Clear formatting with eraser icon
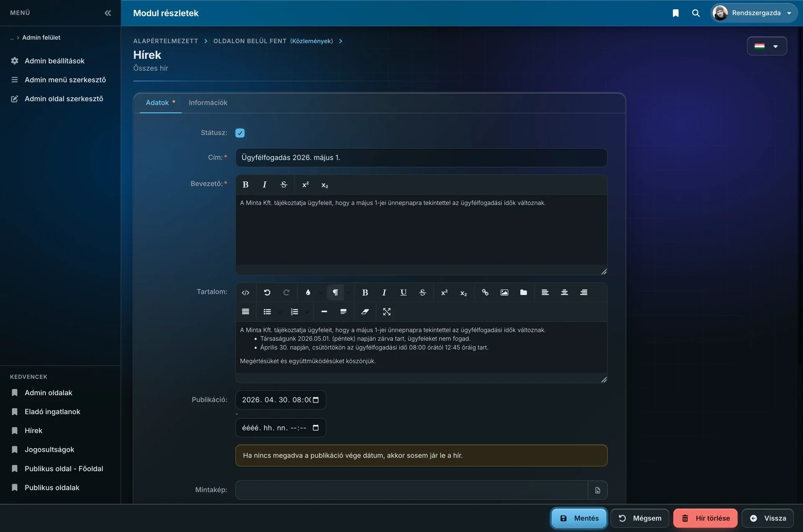 365,312
